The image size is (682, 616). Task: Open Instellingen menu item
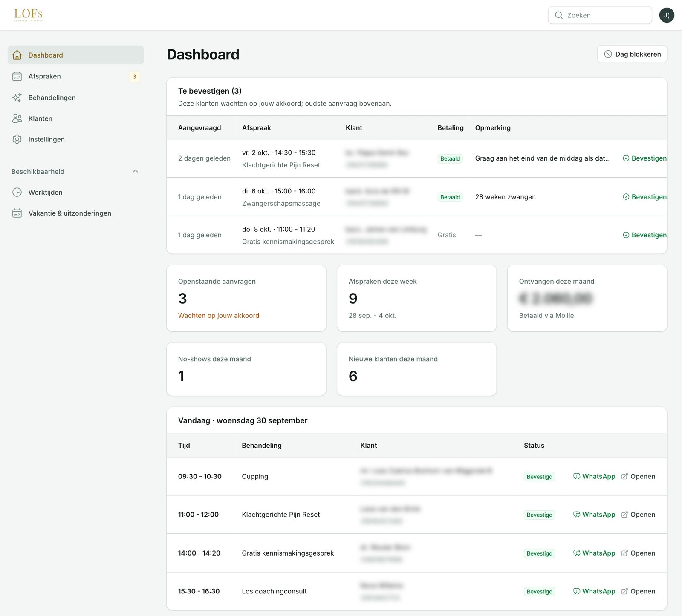click(76, 139)
